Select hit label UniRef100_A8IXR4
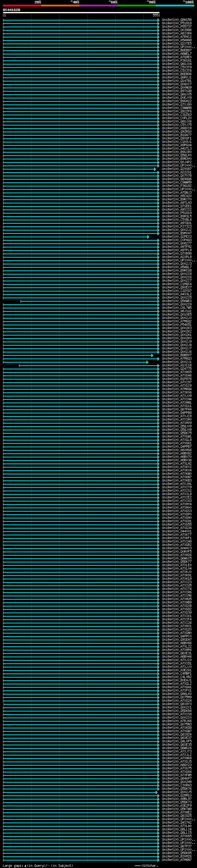 (x=177, y=33)
